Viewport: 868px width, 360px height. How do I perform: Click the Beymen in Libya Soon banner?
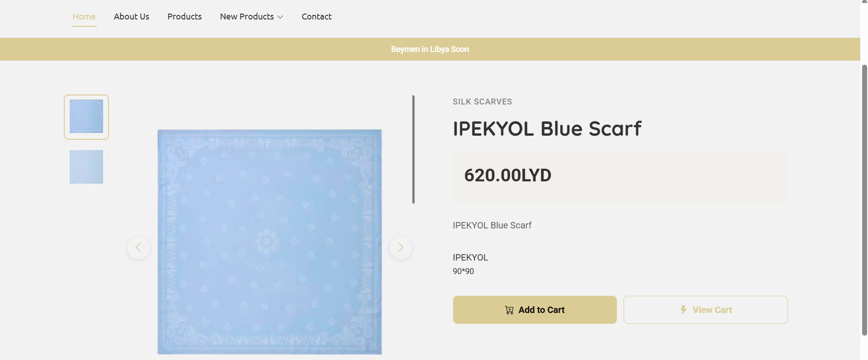[x=430, y=49]
